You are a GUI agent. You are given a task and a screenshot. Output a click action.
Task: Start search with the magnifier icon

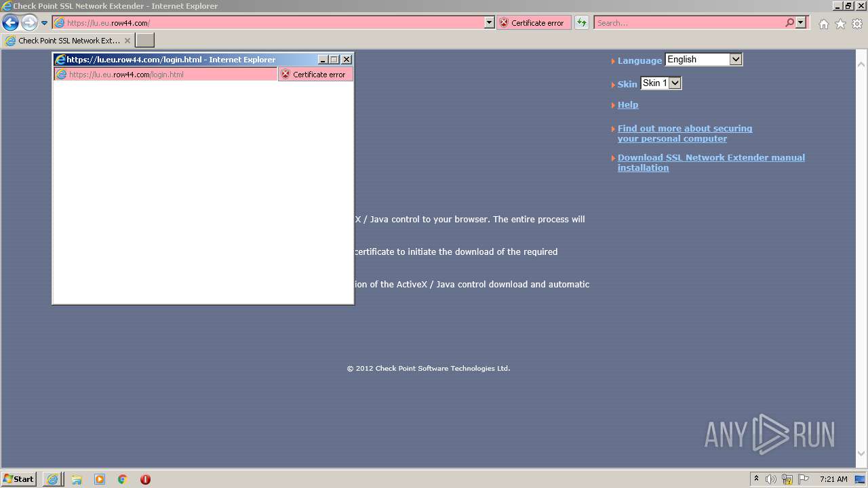click(x=789, y=22)
